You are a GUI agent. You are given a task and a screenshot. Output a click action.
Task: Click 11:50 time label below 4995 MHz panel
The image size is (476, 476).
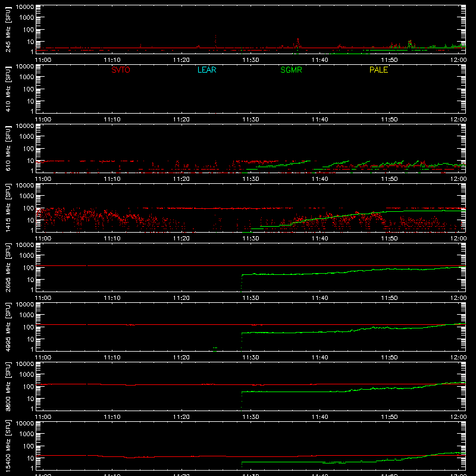click(x=389, y=358)
